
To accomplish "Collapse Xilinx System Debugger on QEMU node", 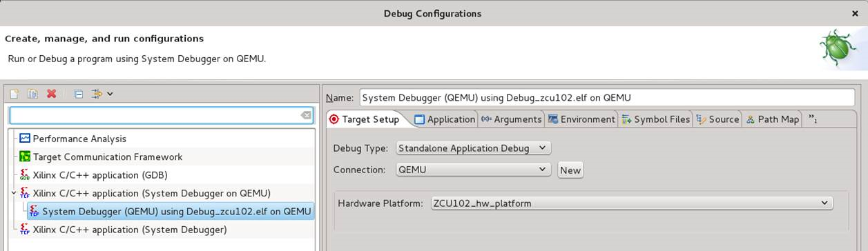I will point(14,192).
